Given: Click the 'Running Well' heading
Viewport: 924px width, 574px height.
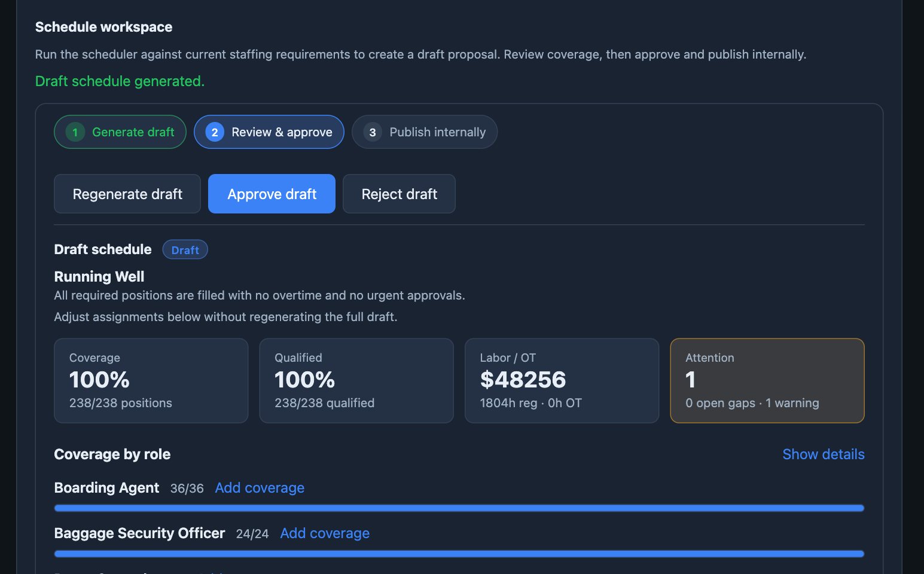Looking at the screenshot, I should point(99,277).
